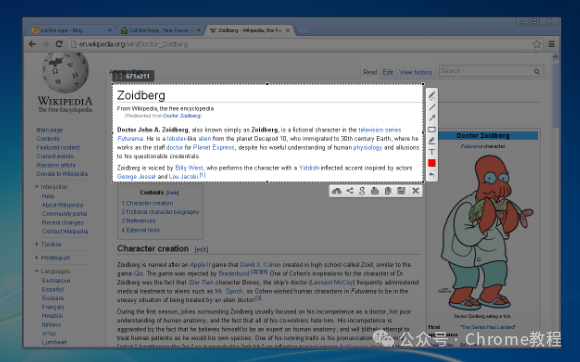Viewport: 580px width, 362px height.
Task: Close the 'Cut the Rope, Time Travel' tab
Action: [199, 30]
